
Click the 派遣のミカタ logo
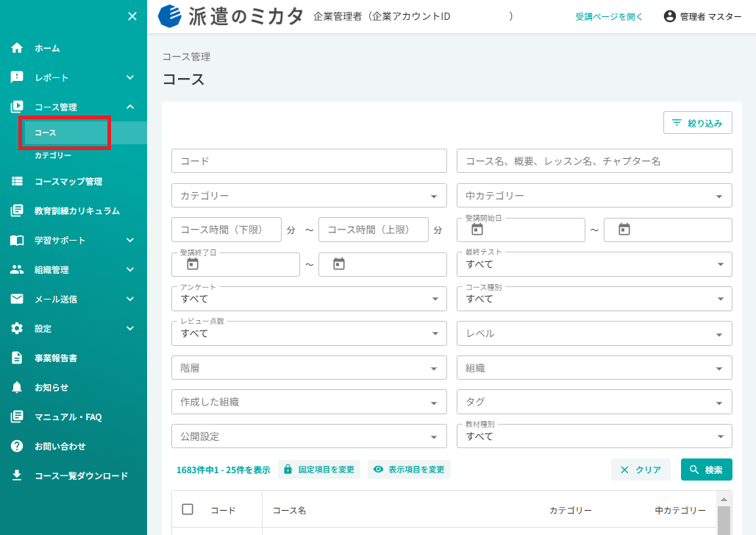(x=231, y=16)
